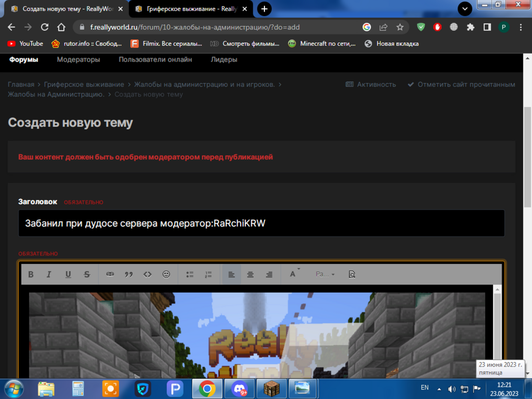
Task: Switch the EN keyboard language indicator
Action: (425, 387)
